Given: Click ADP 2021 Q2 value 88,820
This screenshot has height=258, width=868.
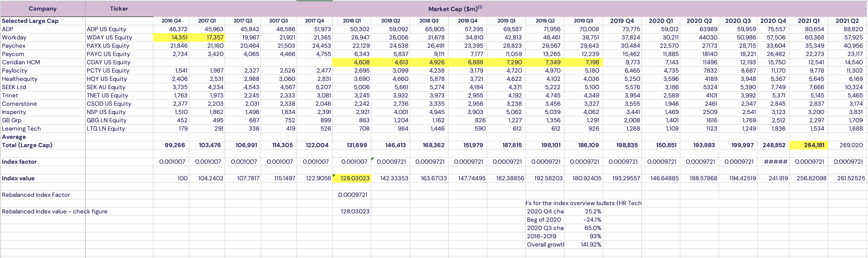Looking at the screenshot, I should (x=847, y=29).
